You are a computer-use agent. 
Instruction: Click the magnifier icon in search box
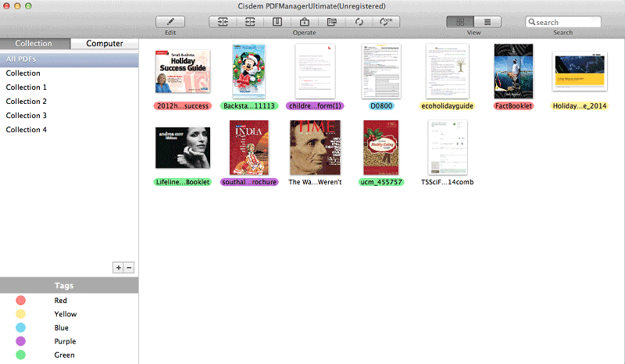coord(531,22)
